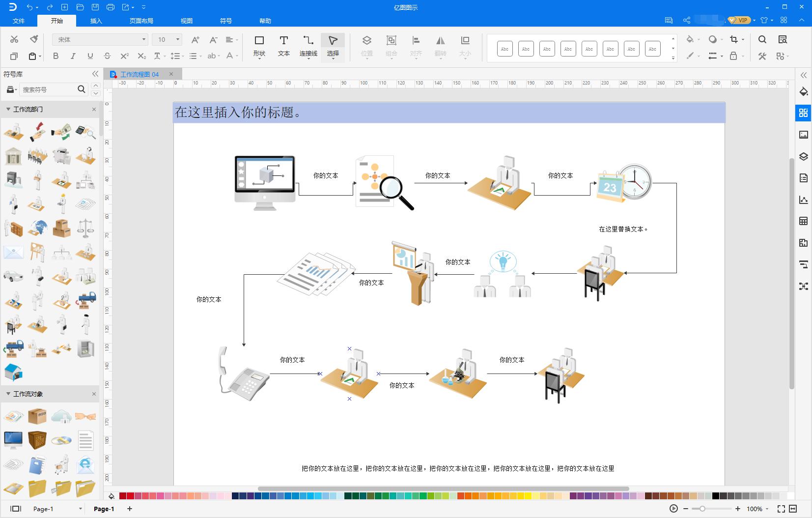Add a new page with plus button
The height and width of the screenshot is (518, 812).
[x=130, y=509]
